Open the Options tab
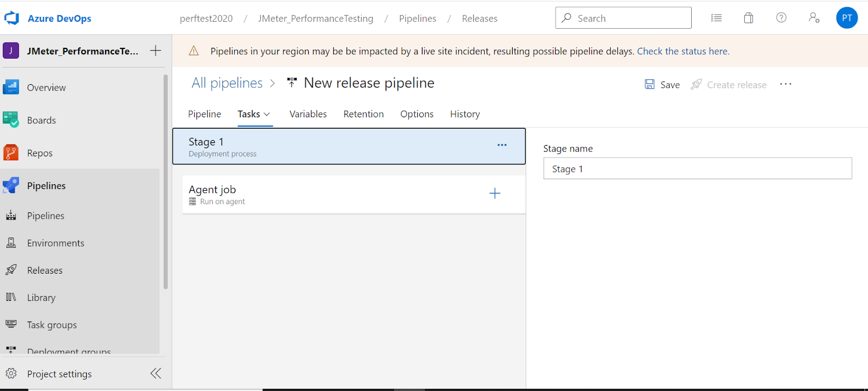This screenshot has width=868, height=391. pyautogui.click(x=417, y=114)
